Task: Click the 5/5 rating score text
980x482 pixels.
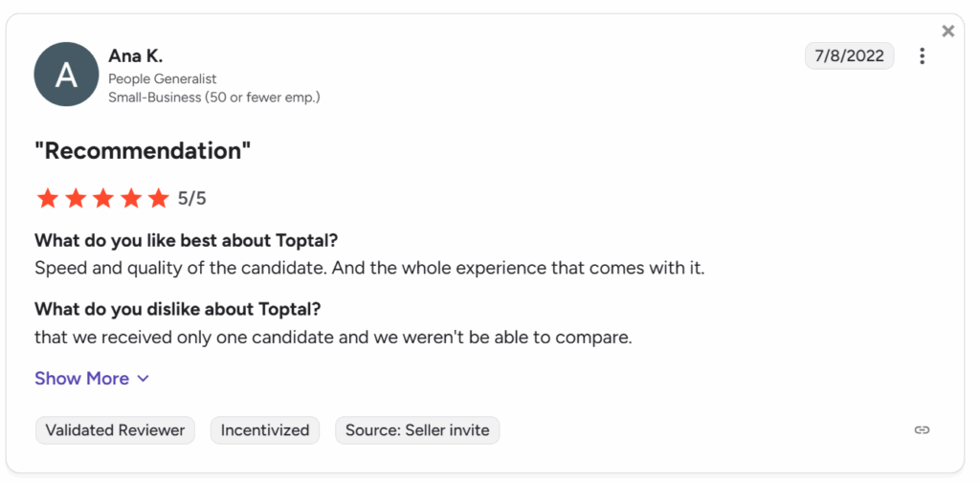Action: [191, 199]
